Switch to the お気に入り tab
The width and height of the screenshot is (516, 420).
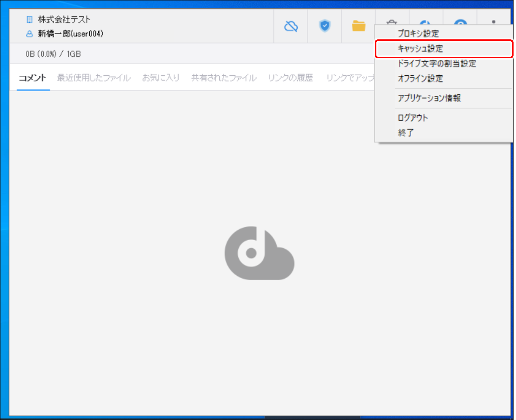[161, 78]
